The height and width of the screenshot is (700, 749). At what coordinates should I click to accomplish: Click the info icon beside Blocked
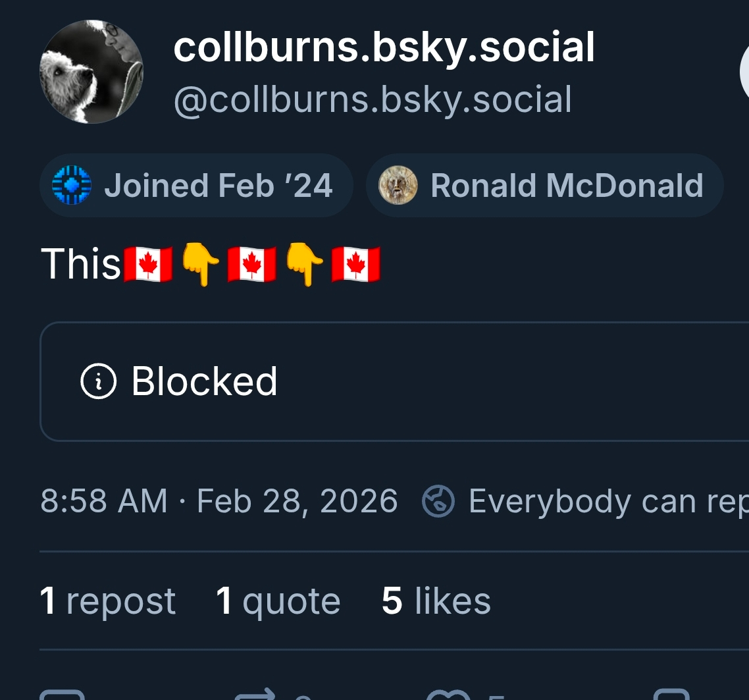[98, 381]
